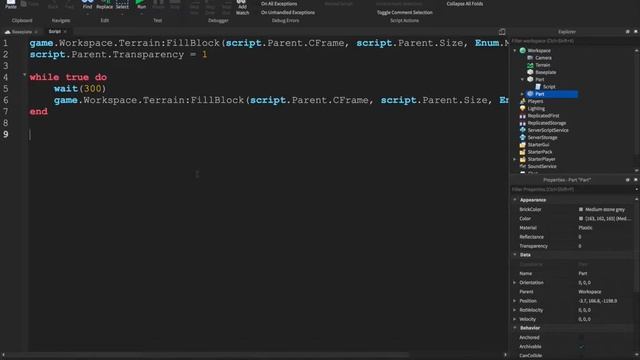This screenshot has width=640, height=360.
Task: Select the Workspace globe icon in Explorer
Action: pos(522,51)
